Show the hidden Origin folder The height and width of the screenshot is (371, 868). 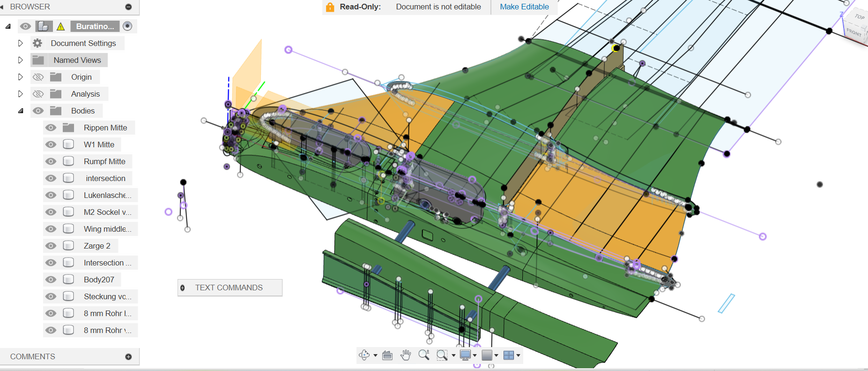pyautogui.click(x=38, y=77)
